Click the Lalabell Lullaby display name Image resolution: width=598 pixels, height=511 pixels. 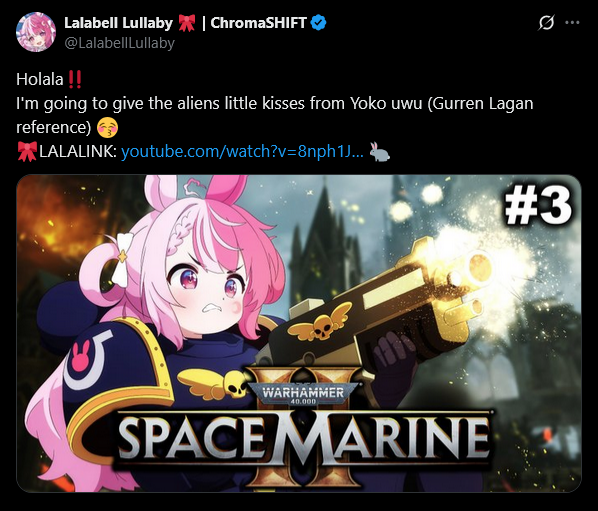point(118,23)
